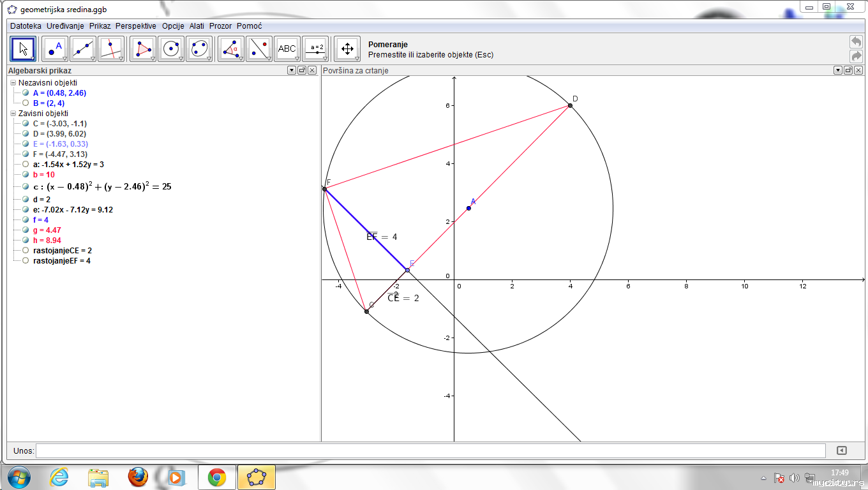The image size is (868, 490).
Task: Select the ABC Insert Text tool
Action: click(x=287, y=48)
